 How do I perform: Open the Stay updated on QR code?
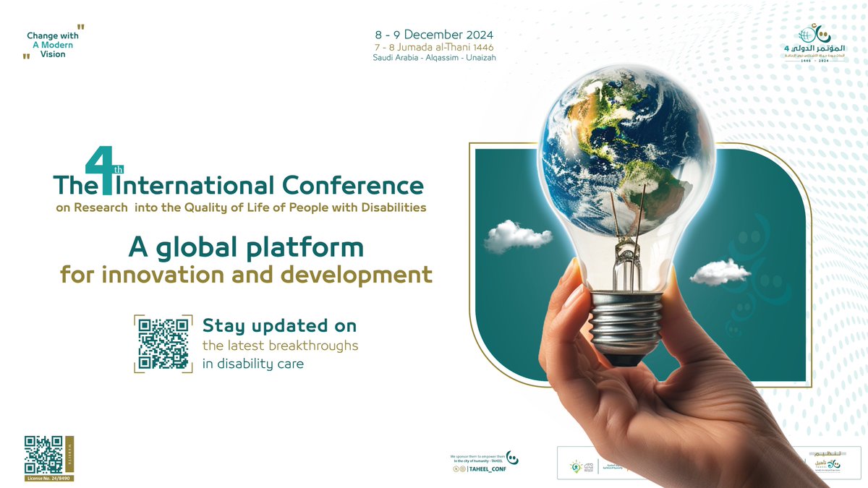[x=165, y=345]
